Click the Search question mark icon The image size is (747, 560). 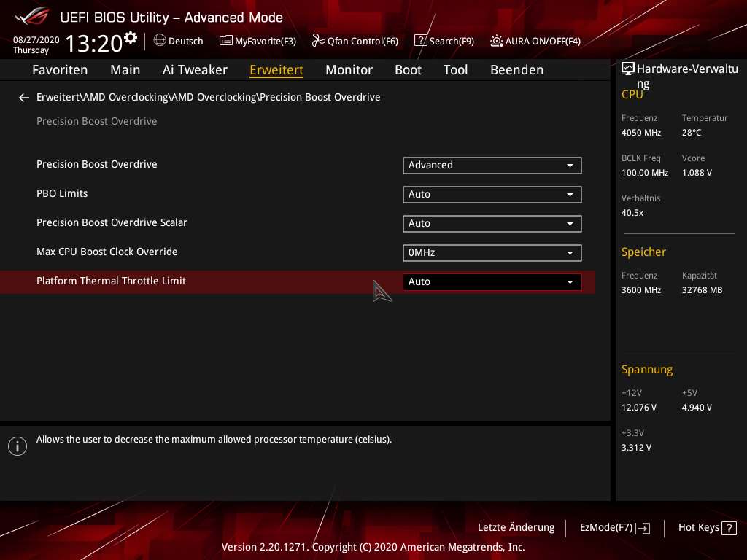(421, 41)
